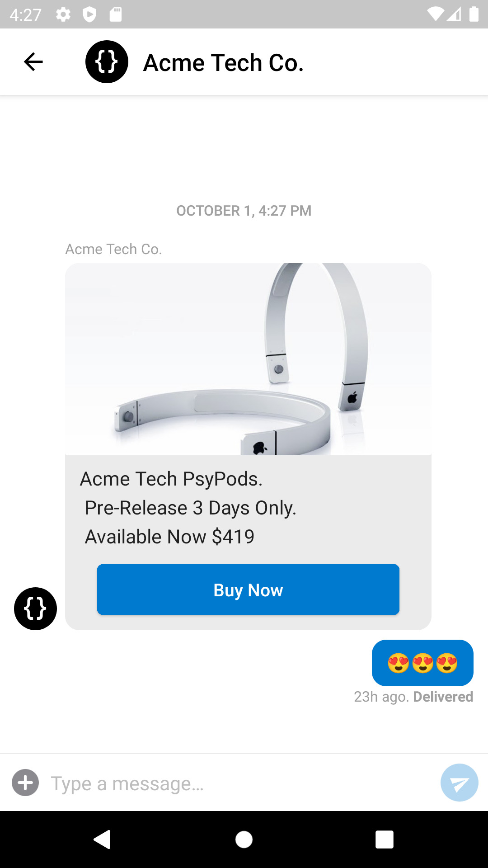Tap Wi-Fi signal icon in status bar

(x=435, y=14)
